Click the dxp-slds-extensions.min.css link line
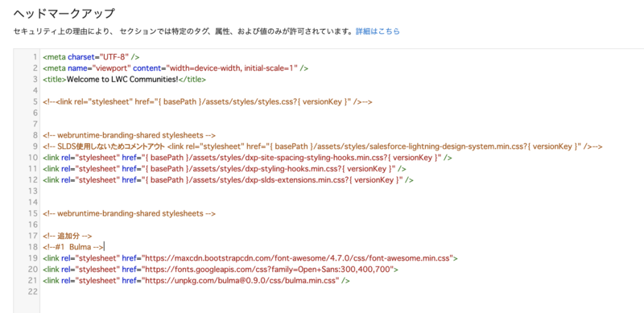 point(228,179)
